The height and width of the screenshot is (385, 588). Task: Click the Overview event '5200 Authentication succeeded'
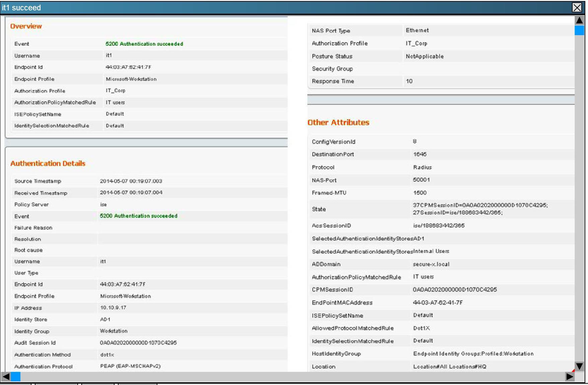(x=144, y=44)
